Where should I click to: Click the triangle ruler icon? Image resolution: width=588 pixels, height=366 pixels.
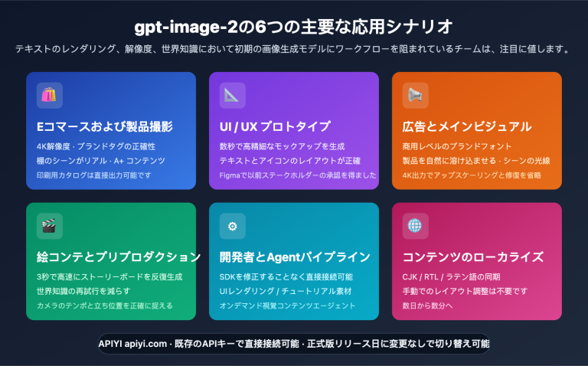click(x=232, y=95)
